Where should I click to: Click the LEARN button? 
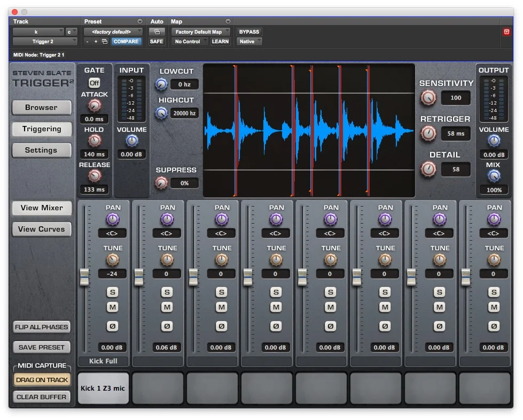pyautogui.click(x=220, y=41)
